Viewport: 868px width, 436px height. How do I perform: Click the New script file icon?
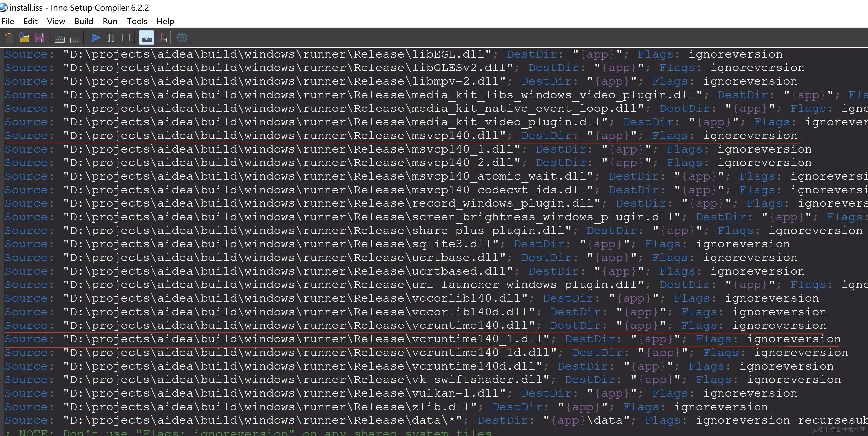click(9, 38)
